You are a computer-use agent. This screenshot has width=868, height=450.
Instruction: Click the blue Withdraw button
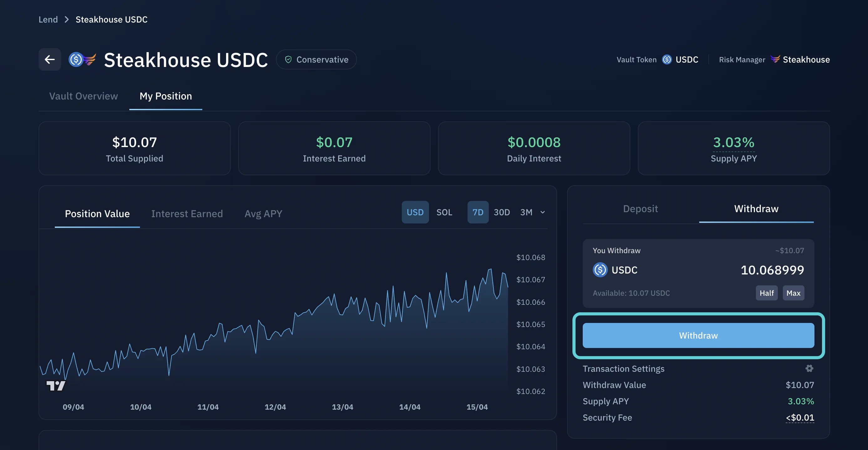698,335
